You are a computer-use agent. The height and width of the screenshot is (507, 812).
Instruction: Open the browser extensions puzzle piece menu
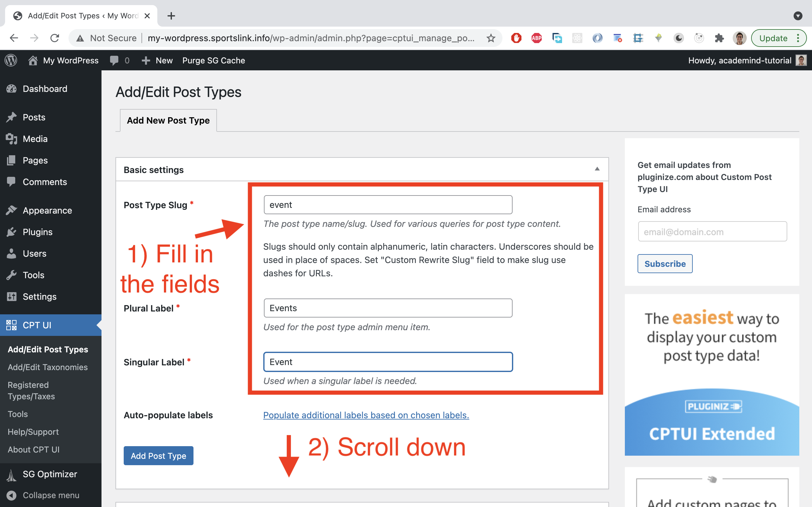pos(718,38)
